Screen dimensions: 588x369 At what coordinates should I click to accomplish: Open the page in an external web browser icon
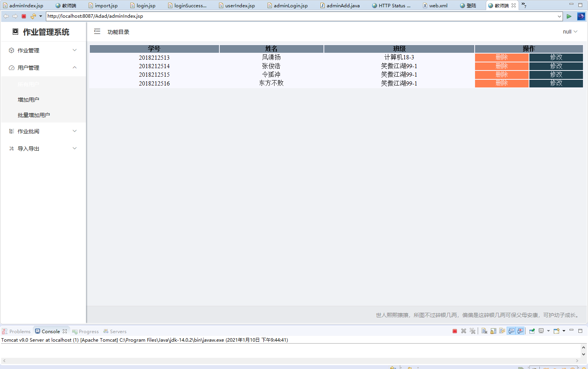click(581, 16)
